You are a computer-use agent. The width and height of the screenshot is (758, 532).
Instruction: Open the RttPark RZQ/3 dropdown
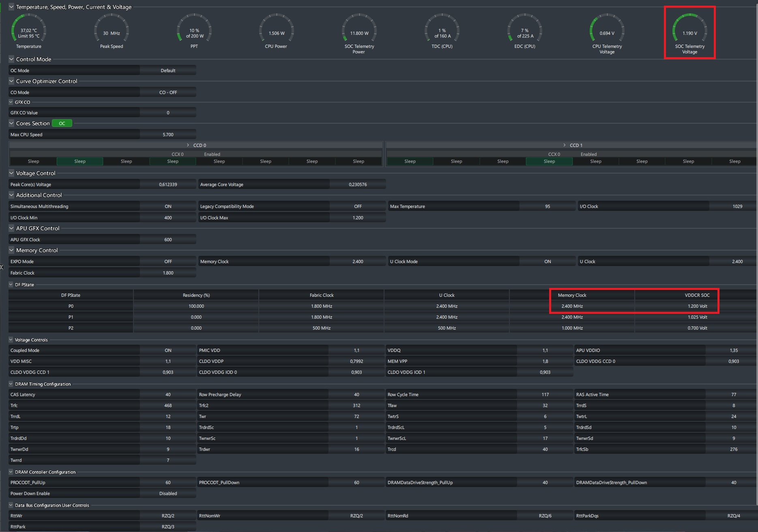[168, 527]
